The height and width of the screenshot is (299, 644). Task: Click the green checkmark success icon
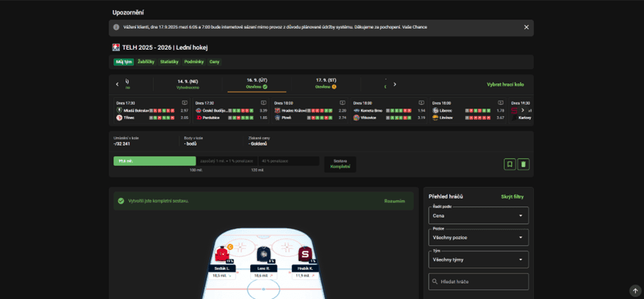tap(121, 201)
